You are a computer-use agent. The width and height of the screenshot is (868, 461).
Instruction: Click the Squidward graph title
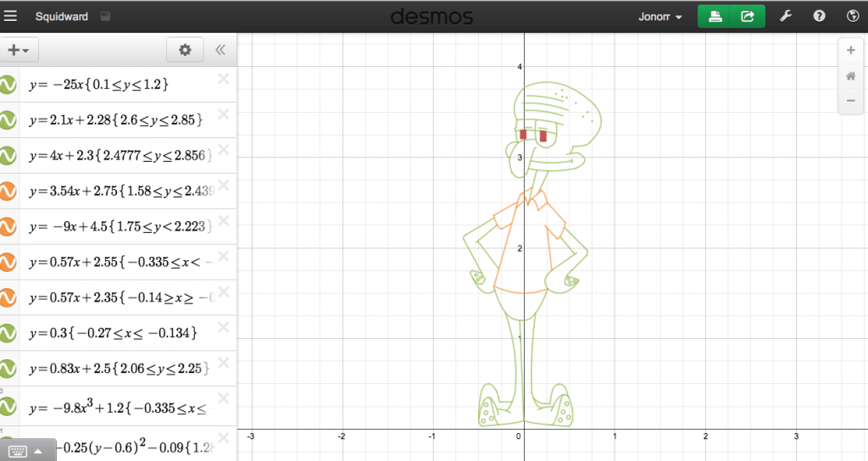(x=61, y=16)
